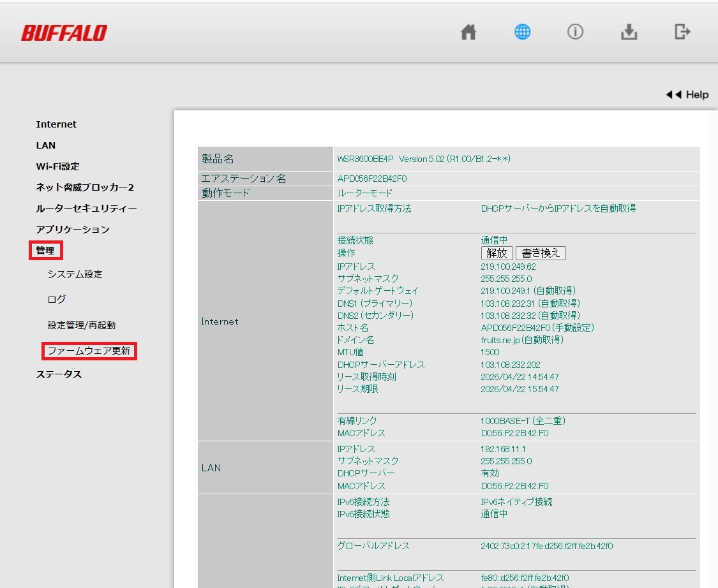Click IPv6ネイティブ接続 value
Image resolution: width=718 pixels, height=588 pixels.
click(516, 502)
